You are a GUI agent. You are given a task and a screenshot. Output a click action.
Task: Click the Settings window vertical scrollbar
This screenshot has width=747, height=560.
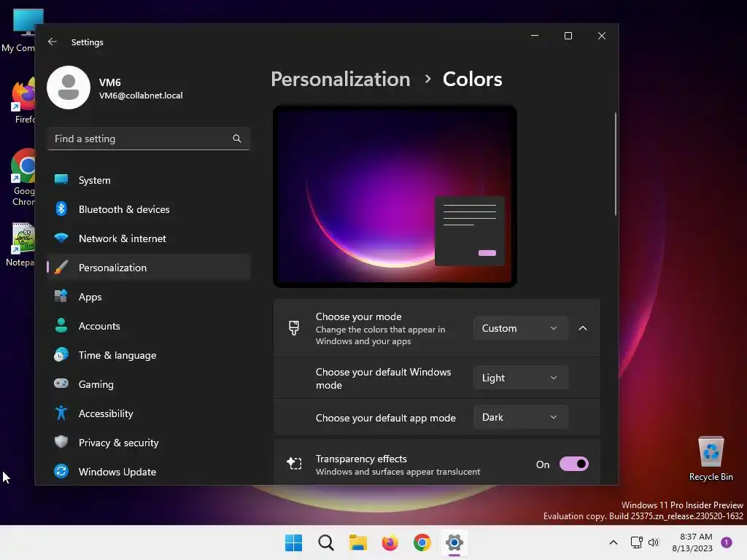point(616,164)
